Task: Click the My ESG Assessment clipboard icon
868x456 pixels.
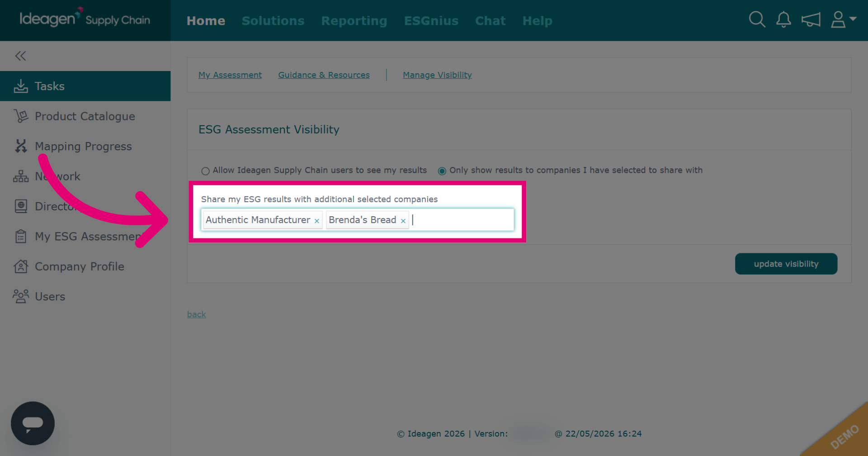Action: (x=21, y=236)
